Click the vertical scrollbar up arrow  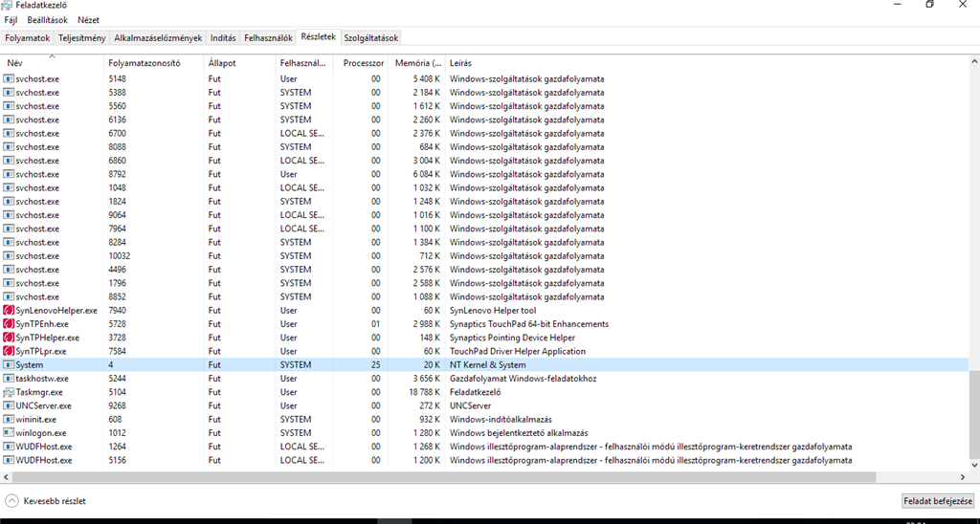(973, 62)
